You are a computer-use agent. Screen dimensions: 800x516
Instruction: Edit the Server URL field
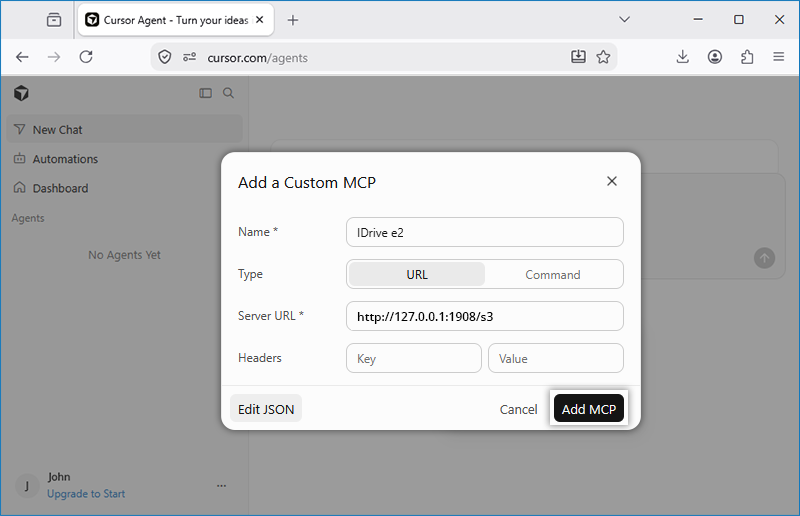click(485, 316)
